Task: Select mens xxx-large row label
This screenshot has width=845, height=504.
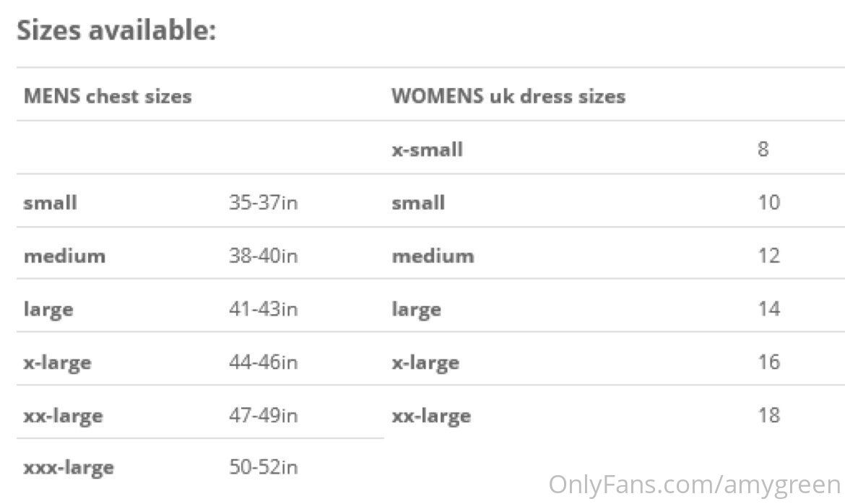Action: [x=69, y=468]
